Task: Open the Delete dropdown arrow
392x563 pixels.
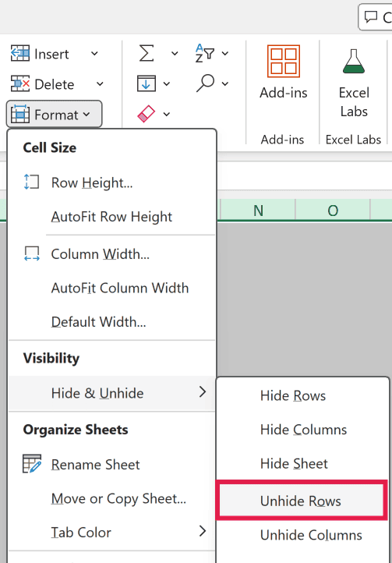Action: click(x=100, y=84)
